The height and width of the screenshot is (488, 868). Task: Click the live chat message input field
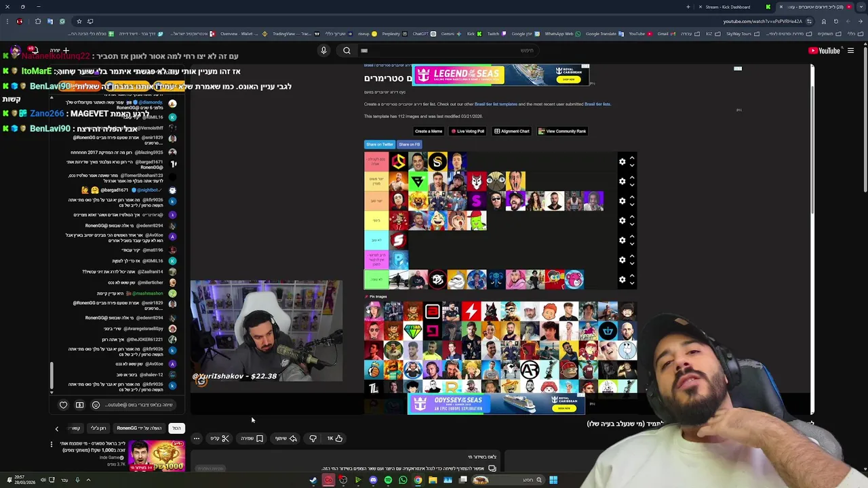(139, 405)
